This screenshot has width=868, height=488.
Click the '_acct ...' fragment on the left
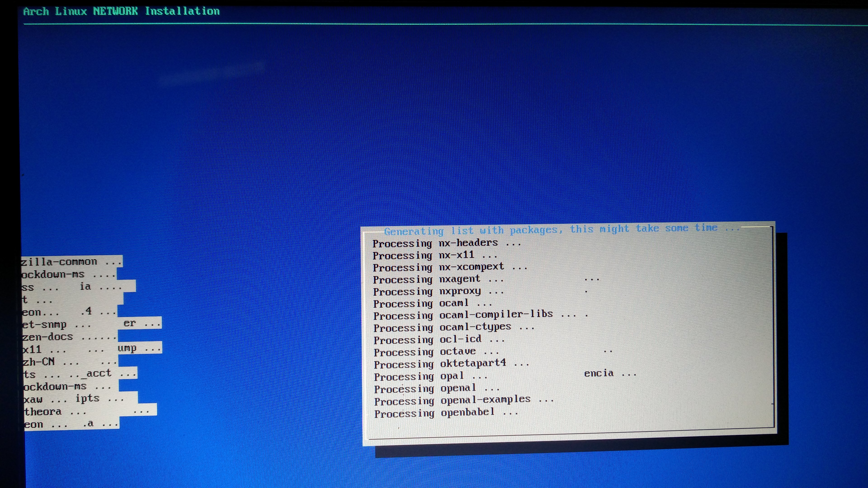pos(108,373)
